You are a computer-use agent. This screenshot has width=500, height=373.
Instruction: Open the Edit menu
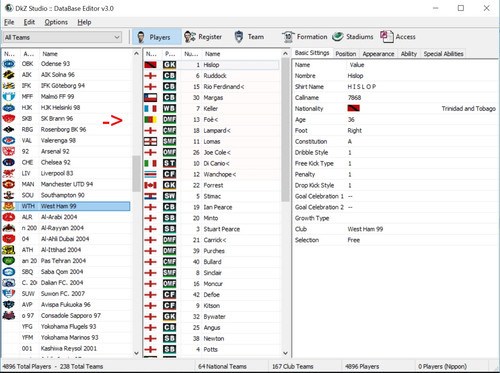pyautogui.click(x=29, y=22)
